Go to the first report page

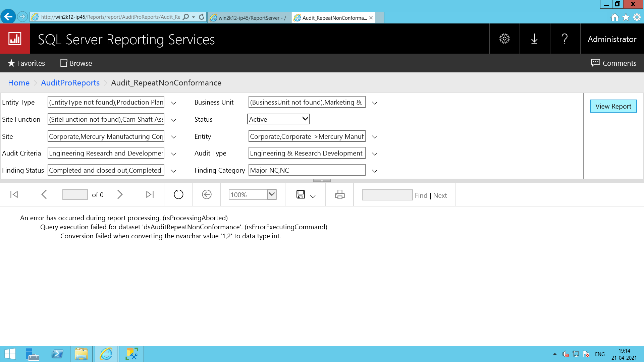(x=14, y=194)
